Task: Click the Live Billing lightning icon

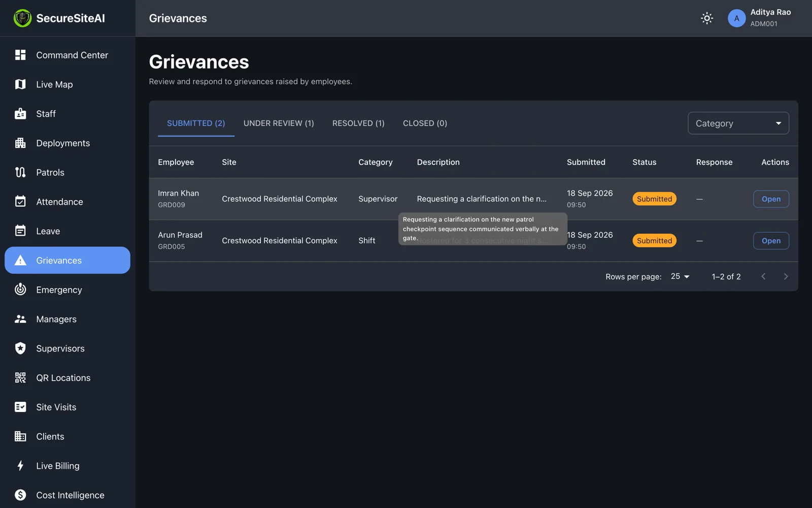Action: [20, 466]
